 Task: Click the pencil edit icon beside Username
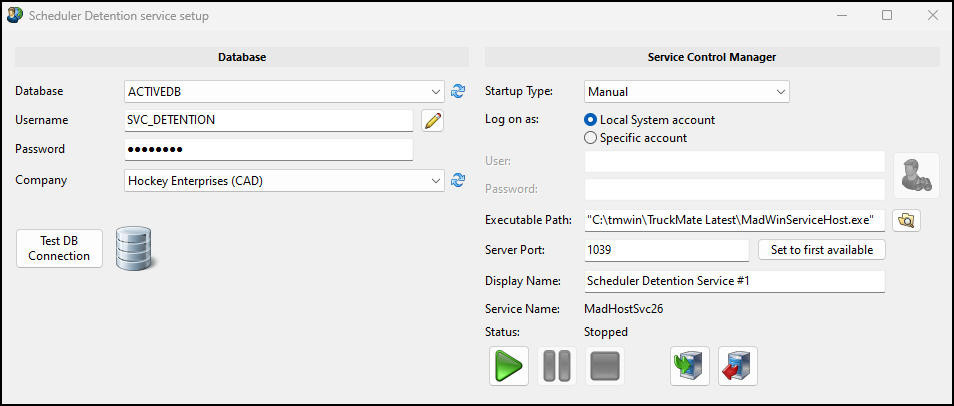pyautogui.click(x=433, y=121)
